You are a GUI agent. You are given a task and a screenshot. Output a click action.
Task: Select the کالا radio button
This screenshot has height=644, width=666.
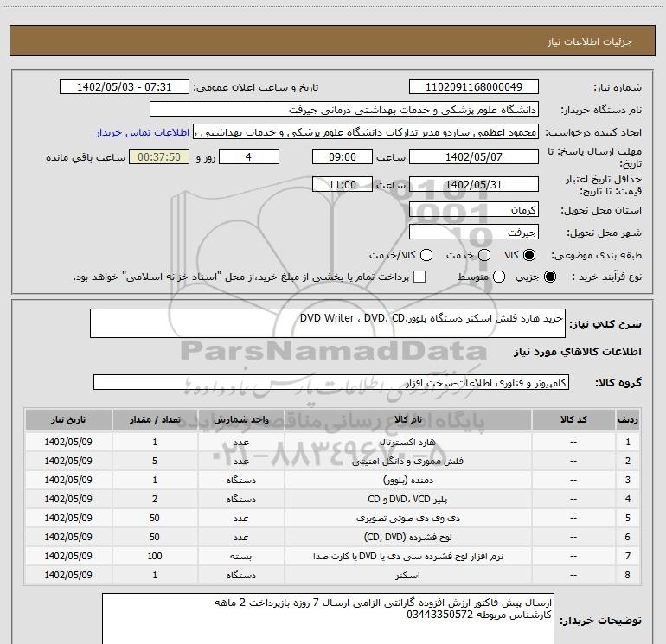pos(529,255)
